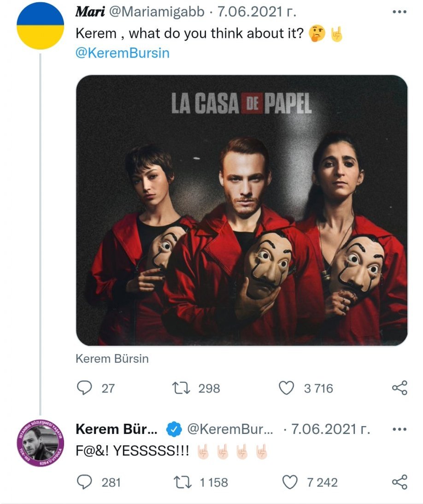Image resolution: width=423 pixels, height=504 pixels.
Task: Click the @Mariamigabb handle
Action: [x=156, y=12]
